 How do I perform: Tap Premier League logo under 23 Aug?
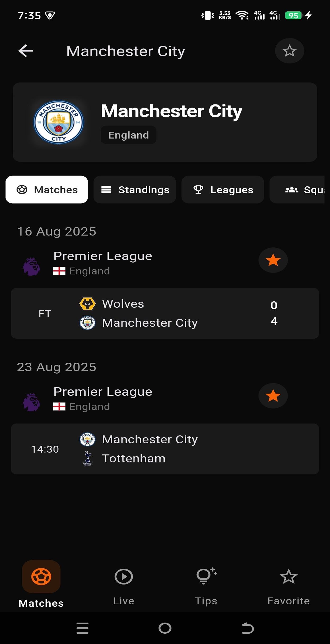(x=31, y=402)
